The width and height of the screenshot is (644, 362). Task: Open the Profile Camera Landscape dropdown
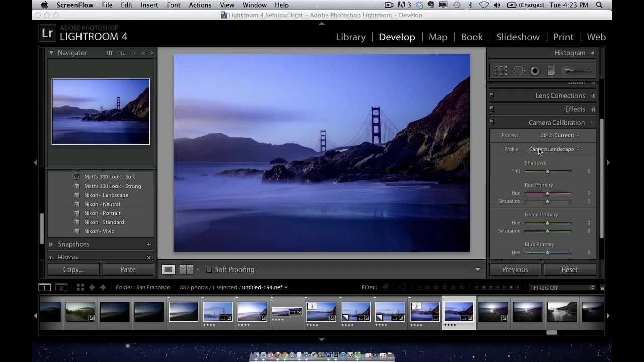pos(554,149)
